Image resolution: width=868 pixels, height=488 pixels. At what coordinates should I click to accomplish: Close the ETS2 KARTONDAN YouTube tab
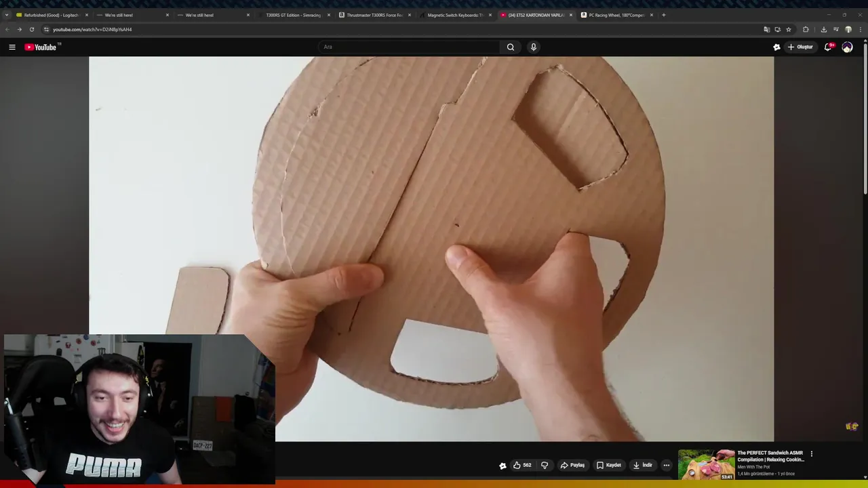(x=571, y=15)
